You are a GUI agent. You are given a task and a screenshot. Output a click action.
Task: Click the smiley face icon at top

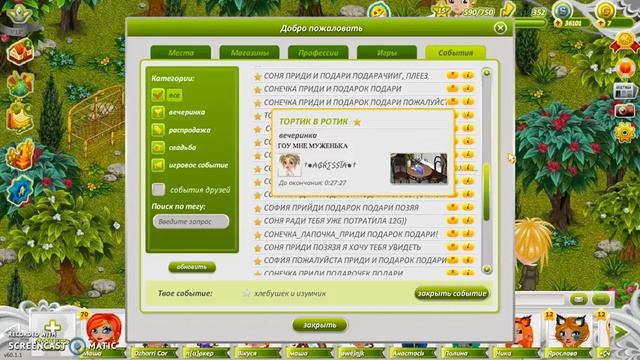(378, 10)
